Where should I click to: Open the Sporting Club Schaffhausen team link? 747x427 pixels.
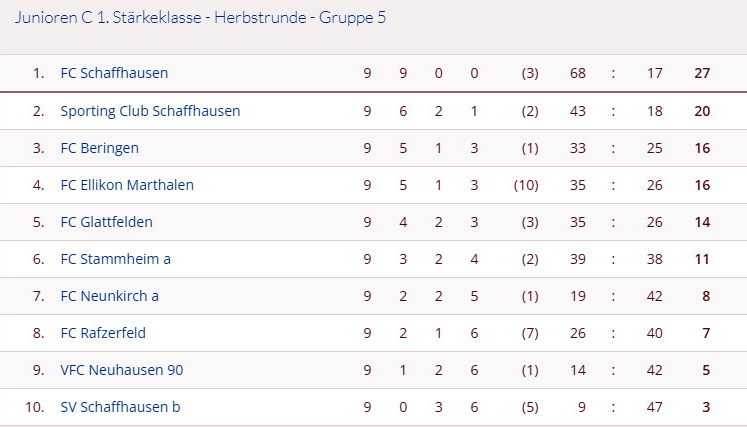point(150,111)
